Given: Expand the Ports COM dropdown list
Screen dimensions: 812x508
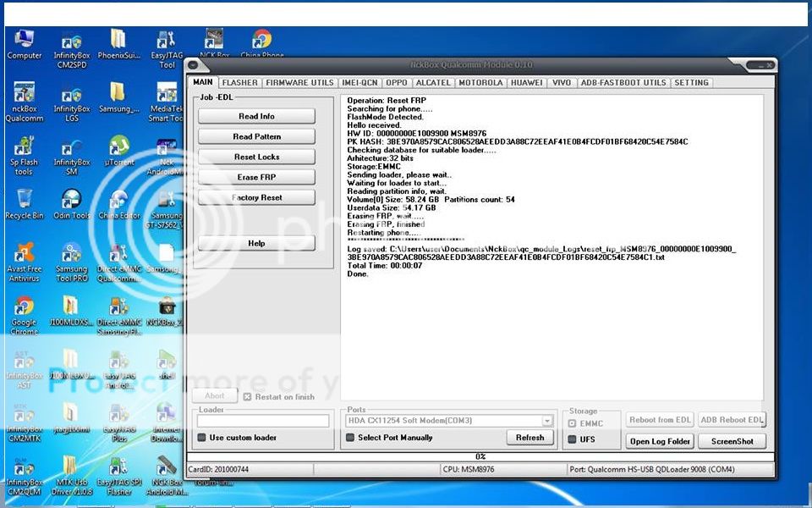Looking at the screenshot, I should coord(547,421).
